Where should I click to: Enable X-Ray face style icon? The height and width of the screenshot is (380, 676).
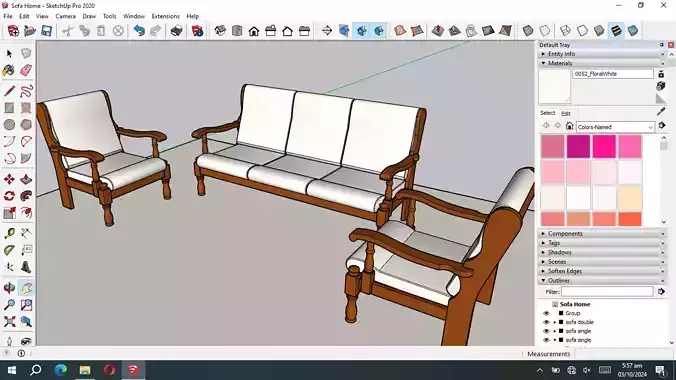[x=528, y=31]
